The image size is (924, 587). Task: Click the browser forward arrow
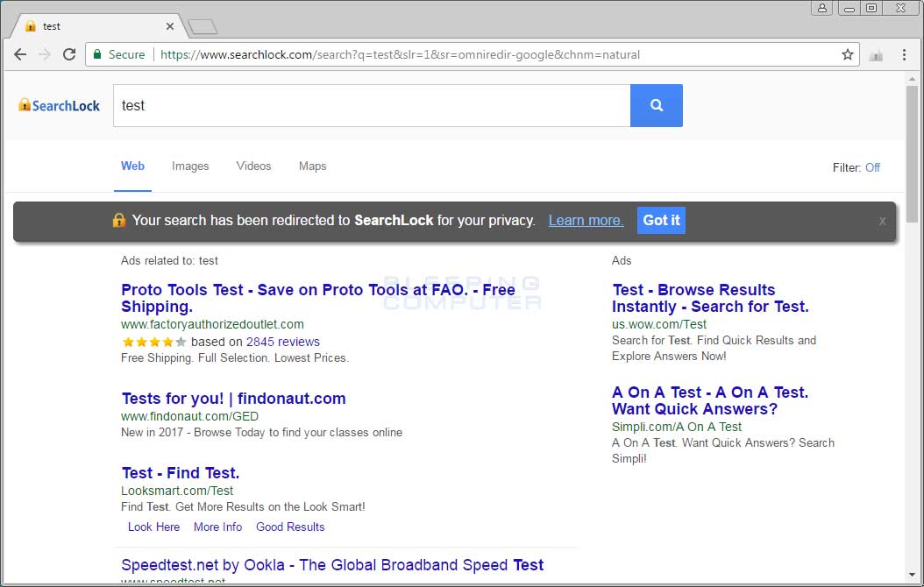tap(45, 54)
